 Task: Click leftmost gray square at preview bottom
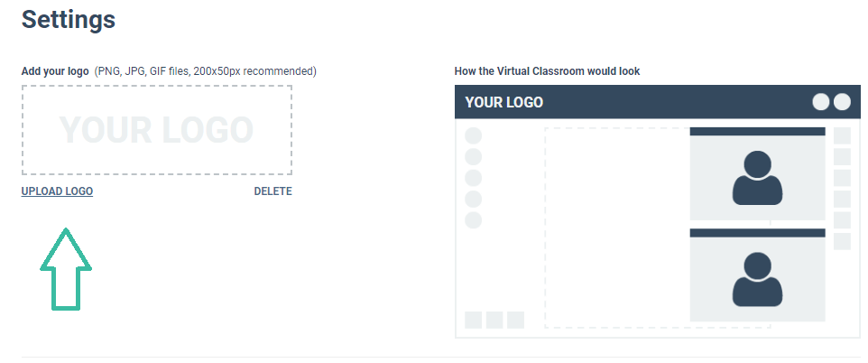coord(474,320)
